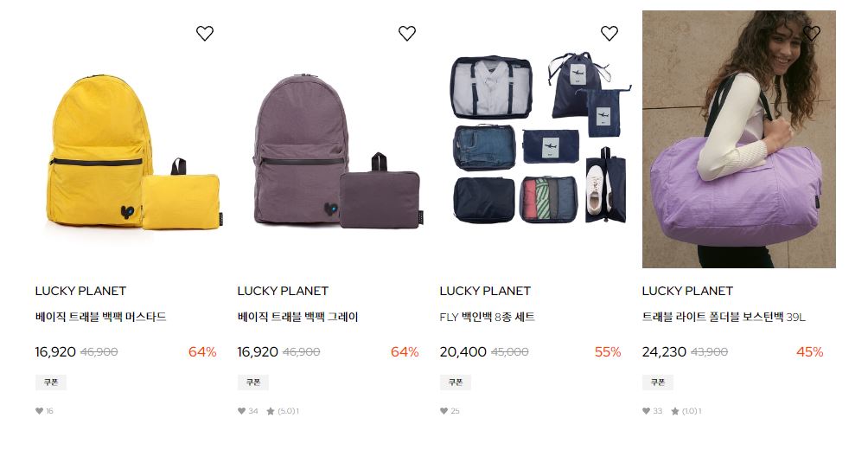Click LUCKY PLANET brand above FLY set

pyautogui.click(x=485, y=291)
